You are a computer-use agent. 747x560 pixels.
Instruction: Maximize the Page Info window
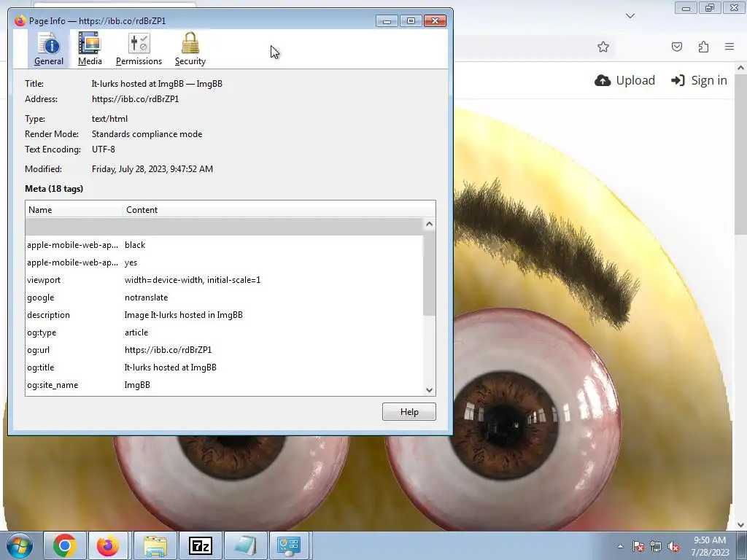(411, 21)
